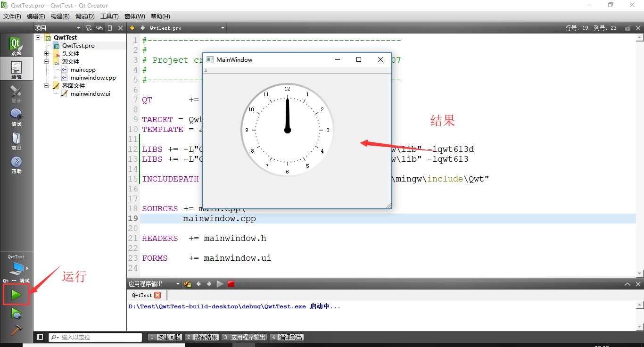Build the project with the hammer icon

16,330
